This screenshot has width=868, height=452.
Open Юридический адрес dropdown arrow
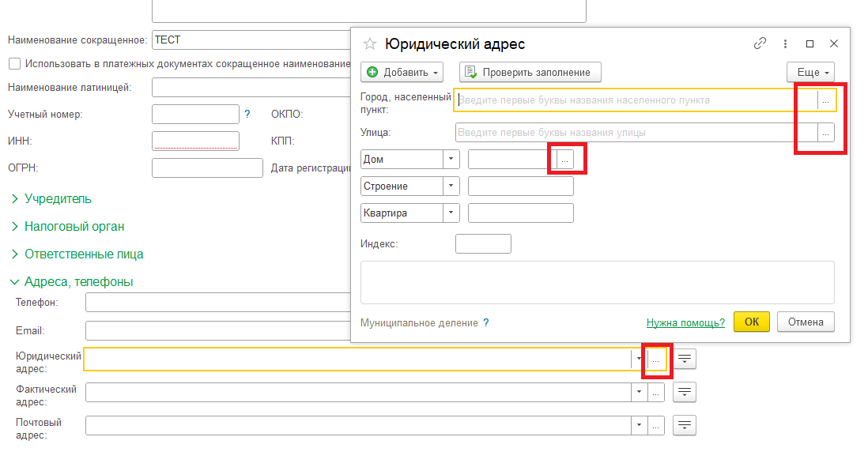[639, 360]
